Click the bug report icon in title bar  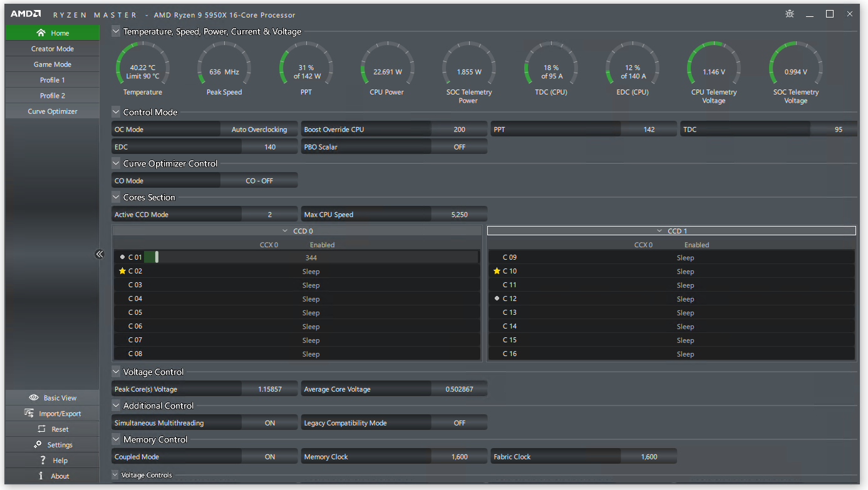pyautogui.click(x=789, y=14)
